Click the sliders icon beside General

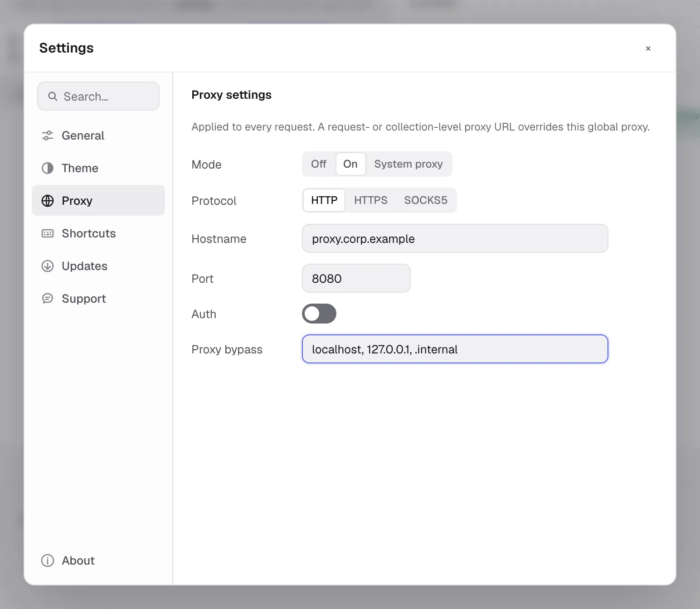[48, 135]
